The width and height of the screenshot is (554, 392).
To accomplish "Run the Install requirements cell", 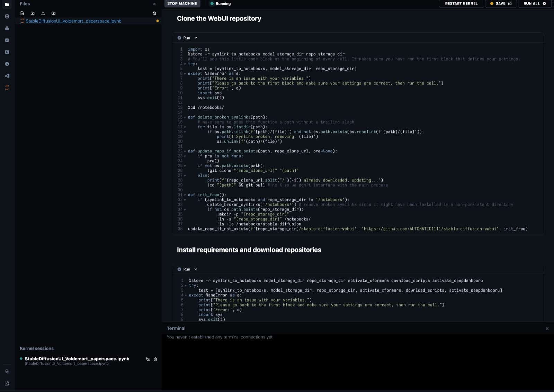I will coord(184,269).
